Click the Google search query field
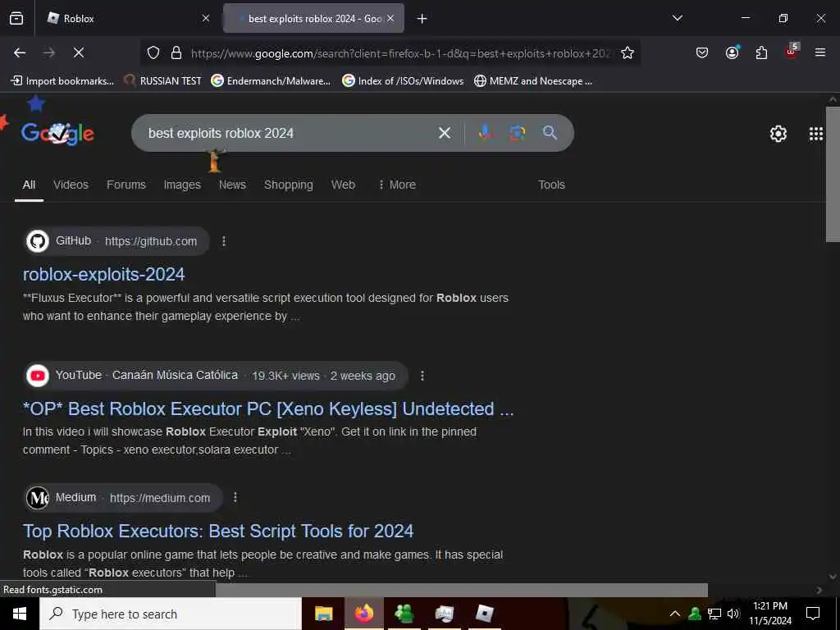This screenshot has width=840, height=630. pos(290,133)
